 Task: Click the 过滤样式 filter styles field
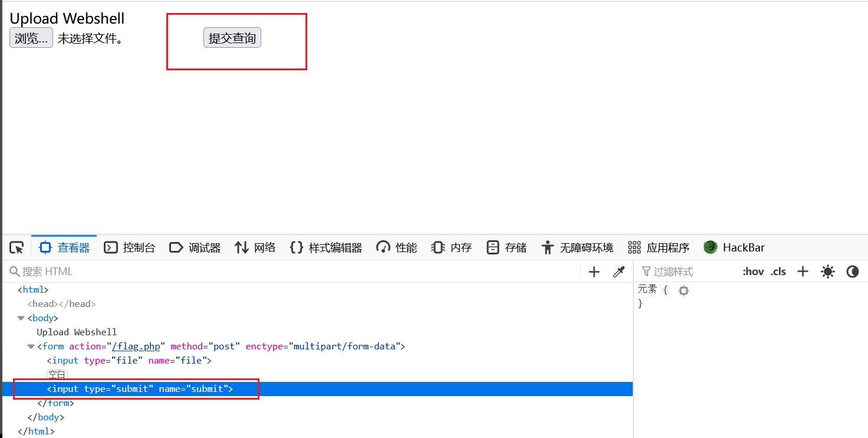687,272
